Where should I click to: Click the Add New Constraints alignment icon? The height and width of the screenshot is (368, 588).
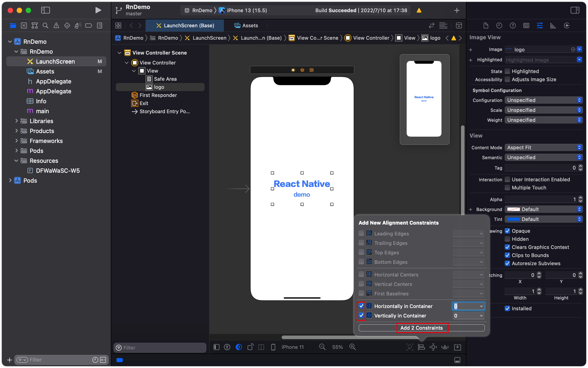[x=421, y=347]
